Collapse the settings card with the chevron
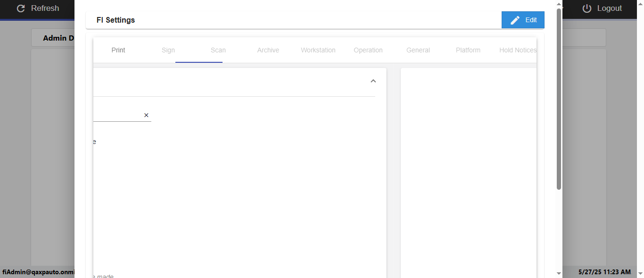 pos(373,81)
